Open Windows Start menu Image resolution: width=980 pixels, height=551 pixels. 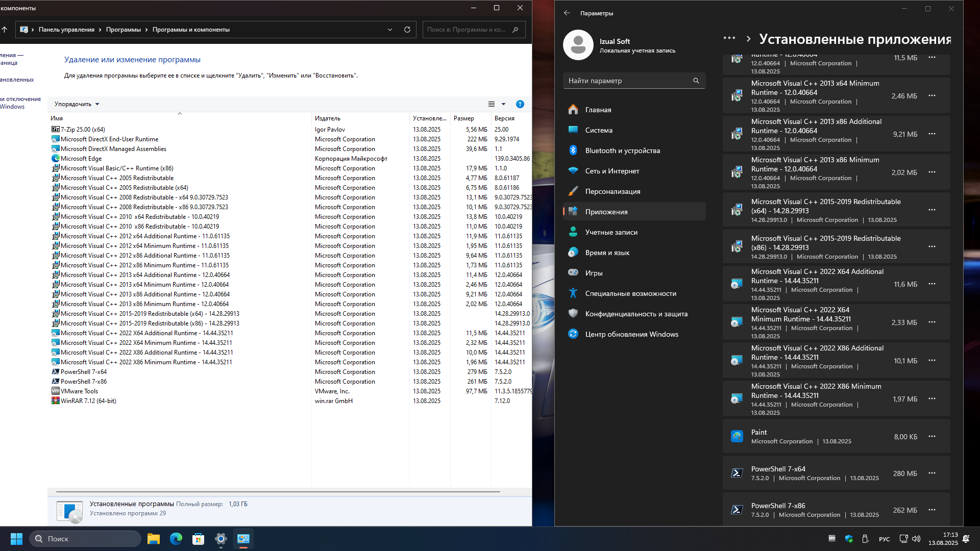(x=16, y=539)
